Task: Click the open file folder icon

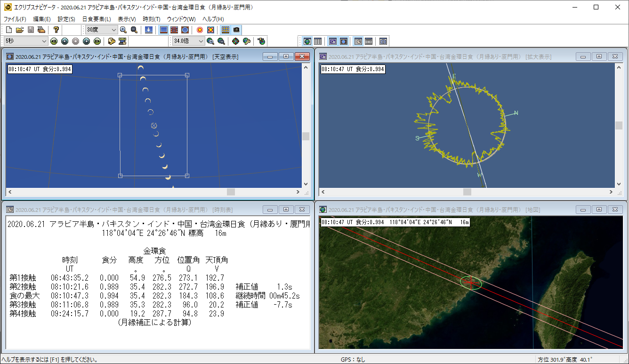Action: click(x=19, y=30)
